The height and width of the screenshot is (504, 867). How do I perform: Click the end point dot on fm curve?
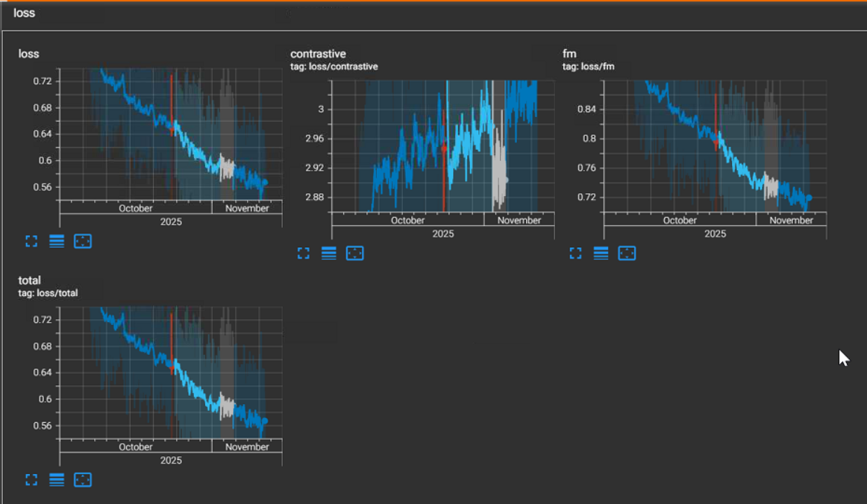[809, 198]
